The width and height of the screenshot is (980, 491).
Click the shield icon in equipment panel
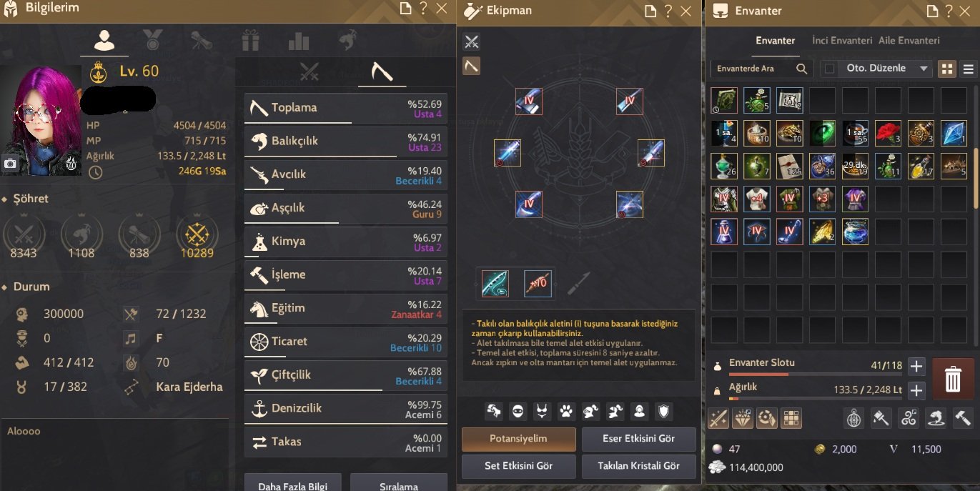tap(664, 411)
